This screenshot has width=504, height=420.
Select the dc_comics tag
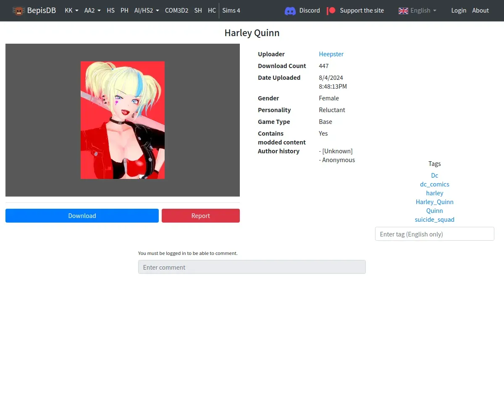click(435, 184)
